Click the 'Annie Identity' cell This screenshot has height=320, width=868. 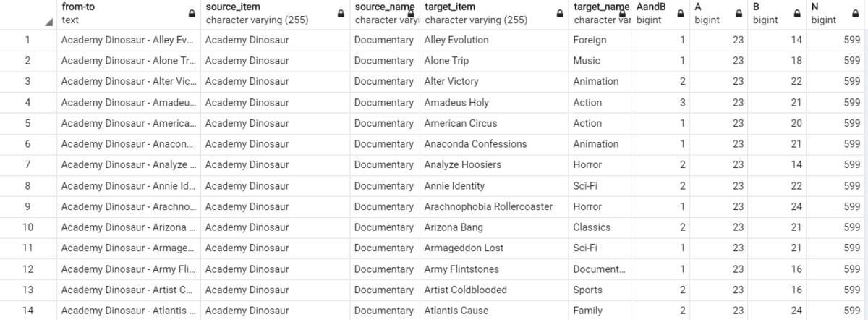(x=494, y=186)
